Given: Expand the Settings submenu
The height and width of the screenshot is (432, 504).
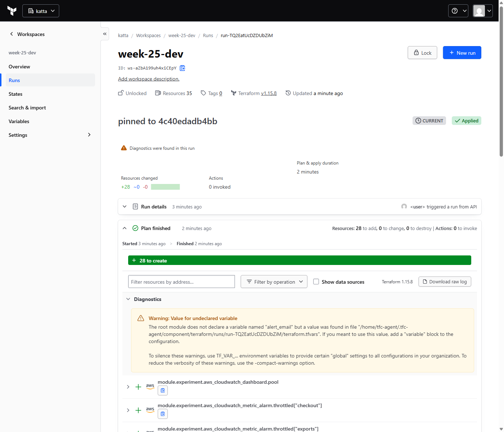Looking at the screenshot, I should [x=89, y=135].
